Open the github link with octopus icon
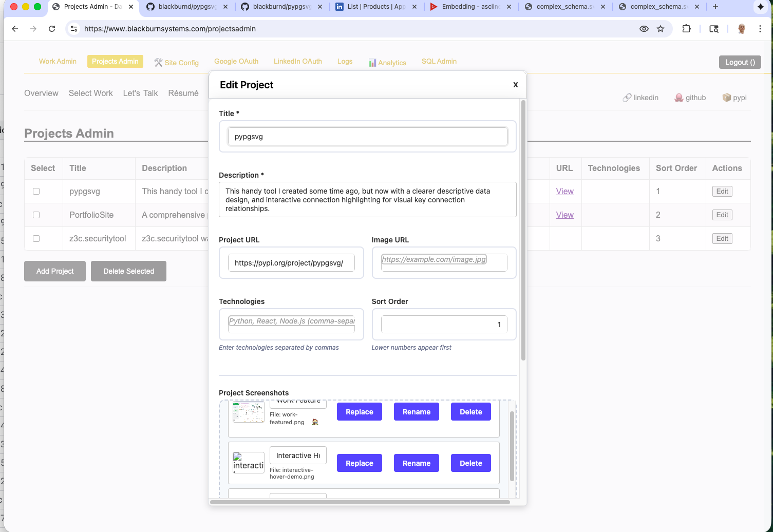The image size is (773, 532). coord(690,98)
